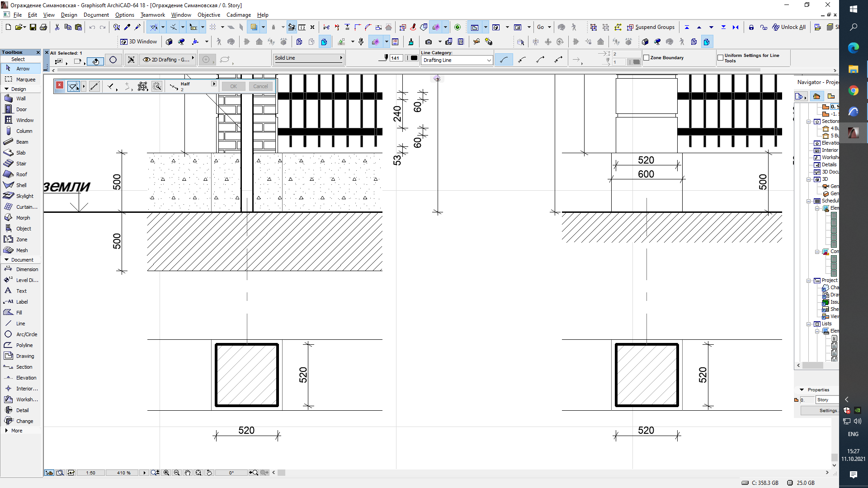Screen dimensions: 868x488
Task: Open the Design menu
Action: [x=69, y=15]
